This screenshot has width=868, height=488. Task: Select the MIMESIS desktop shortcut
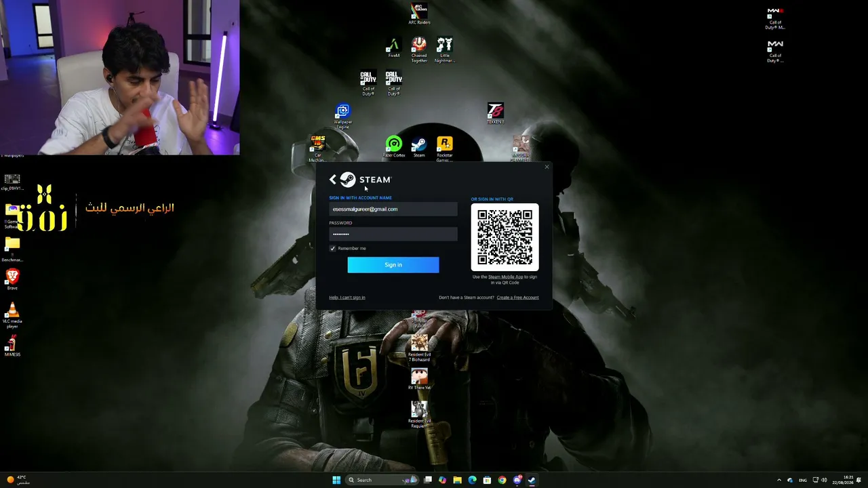point(12,346)
